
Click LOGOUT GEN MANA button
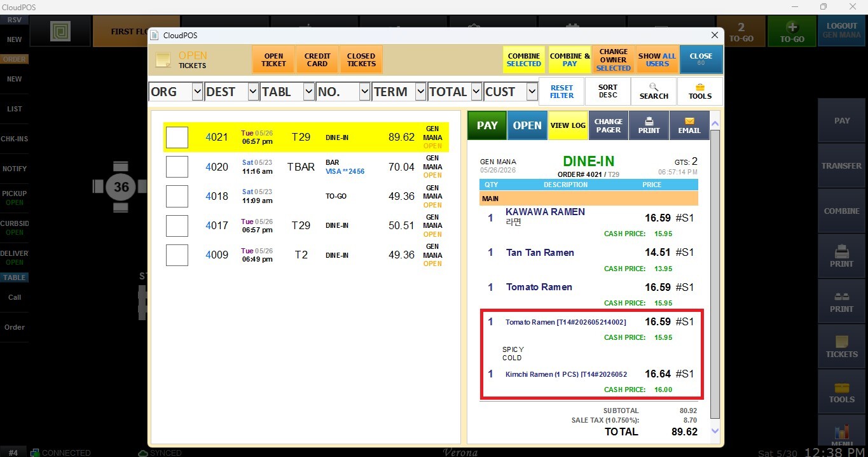(x=842, y=31)
